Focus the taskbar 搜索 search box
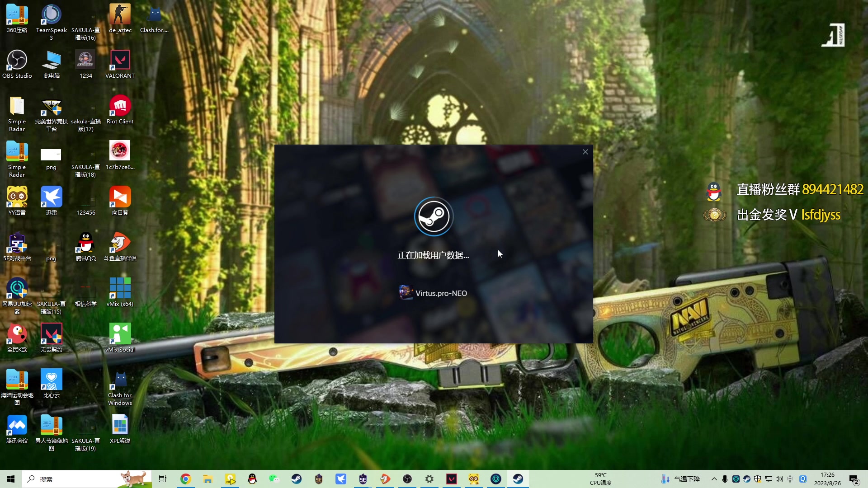 tap(87, 479)
